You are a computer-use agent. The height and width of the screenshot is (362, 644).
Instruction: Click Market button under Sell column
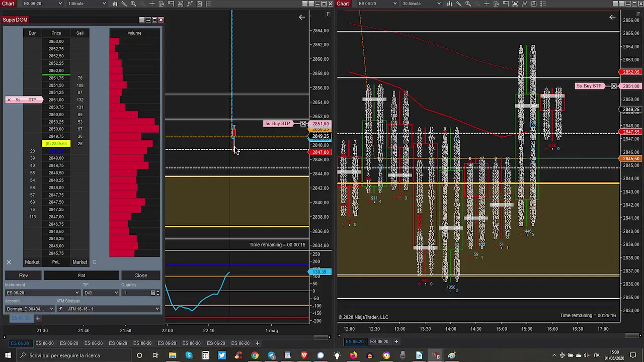pos(80,262)
